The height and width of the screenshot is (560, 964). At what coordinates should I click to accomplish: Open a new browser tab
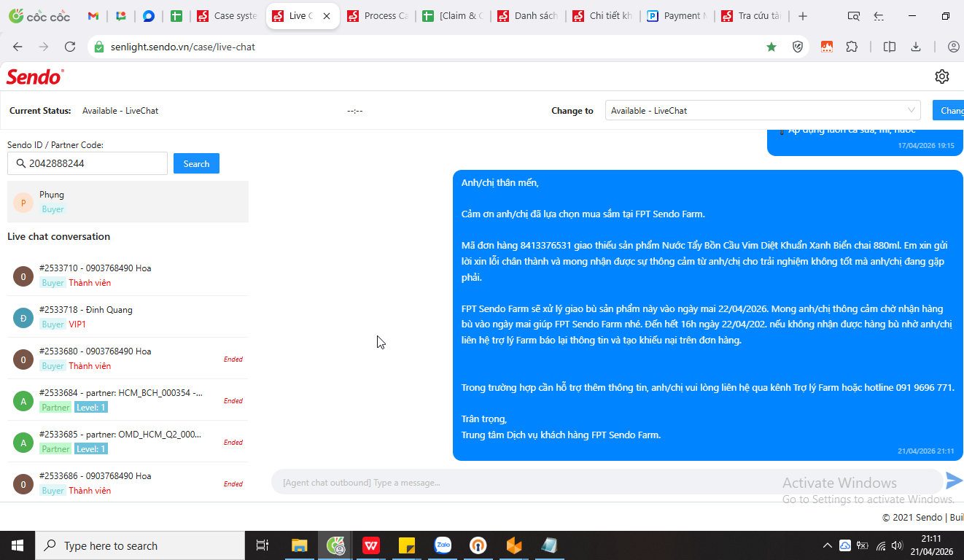(x=803, y=16)
